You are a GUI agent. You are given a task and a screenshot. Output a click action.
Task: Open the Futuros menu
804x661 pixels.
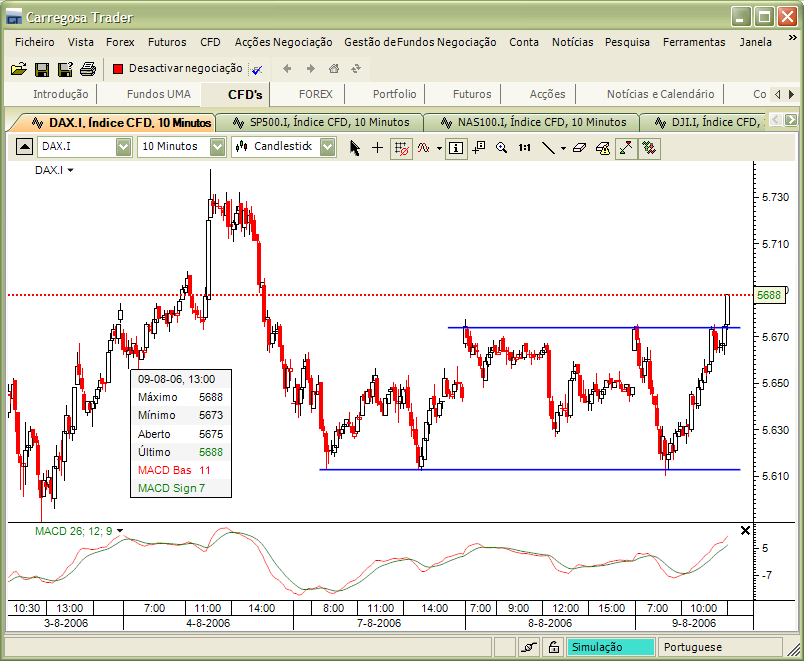[166, 42]
